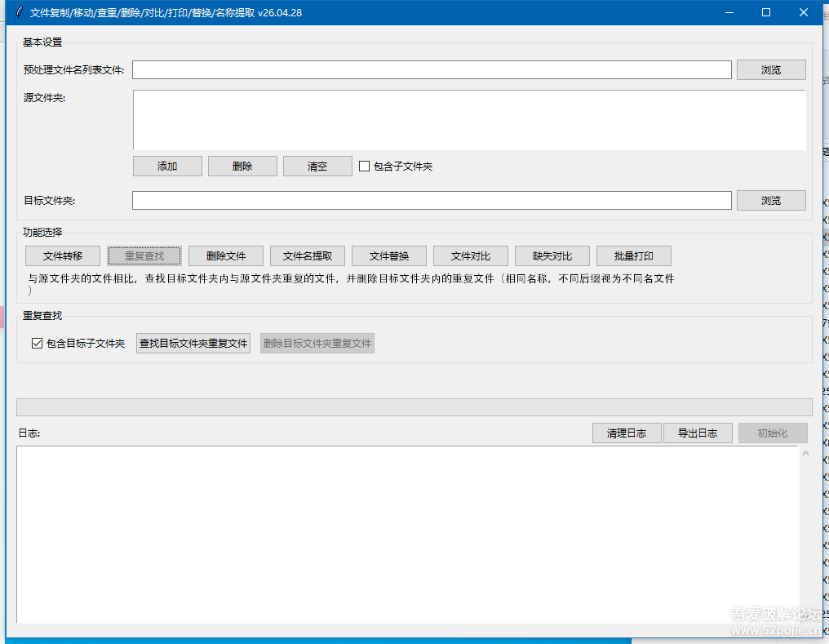Click the log scrollbar up arrow

pos(805,453)
